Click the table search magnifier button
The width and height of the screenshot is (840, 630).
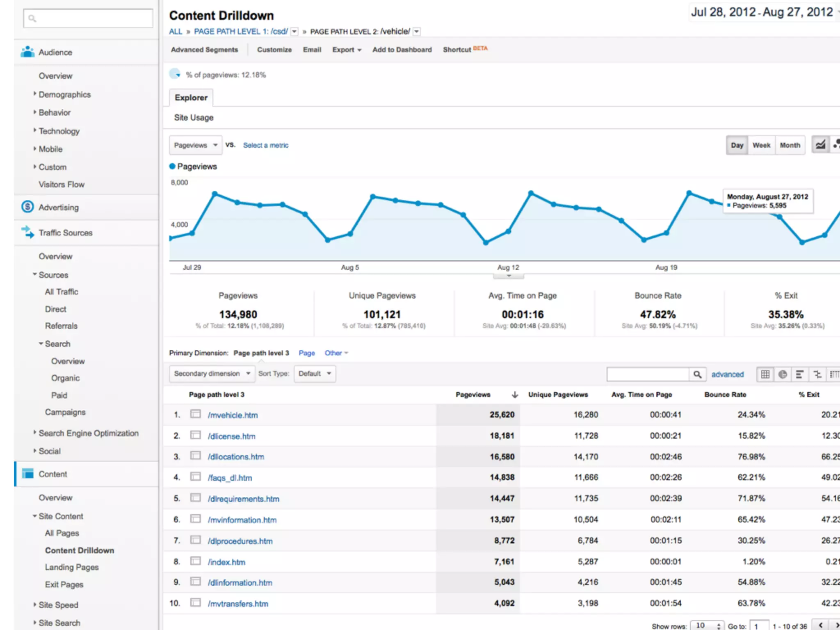point(697,374)
